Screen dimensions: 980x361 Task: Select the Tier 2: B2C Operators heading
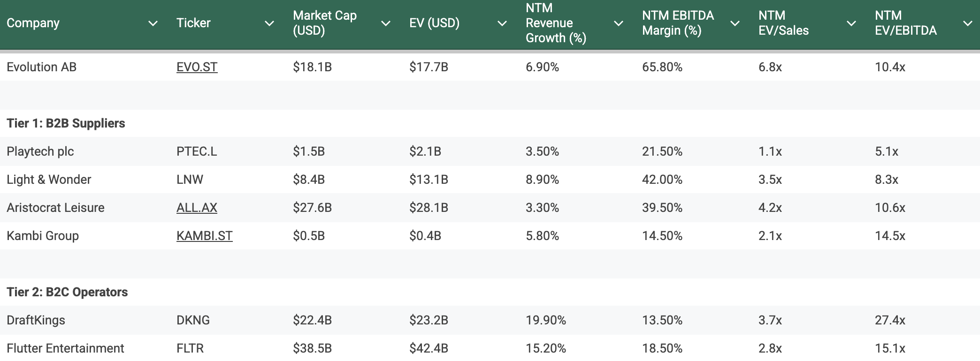(67, 292)
